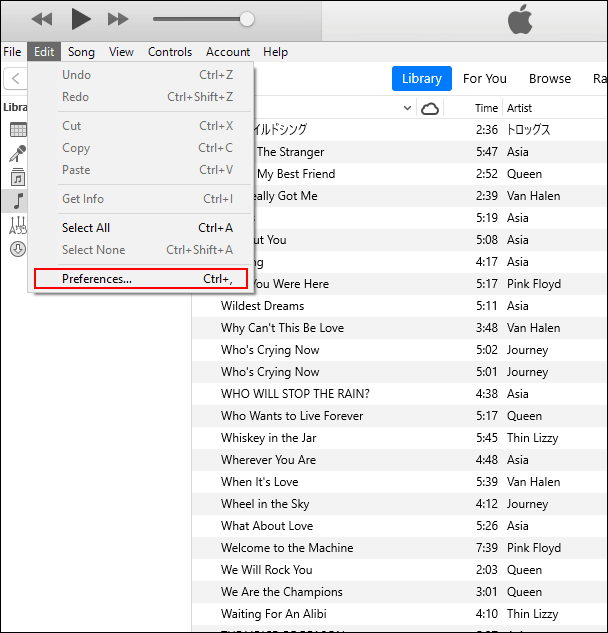Open the View menu
Screen dimensions: 608x633
[x=121, y=52]
